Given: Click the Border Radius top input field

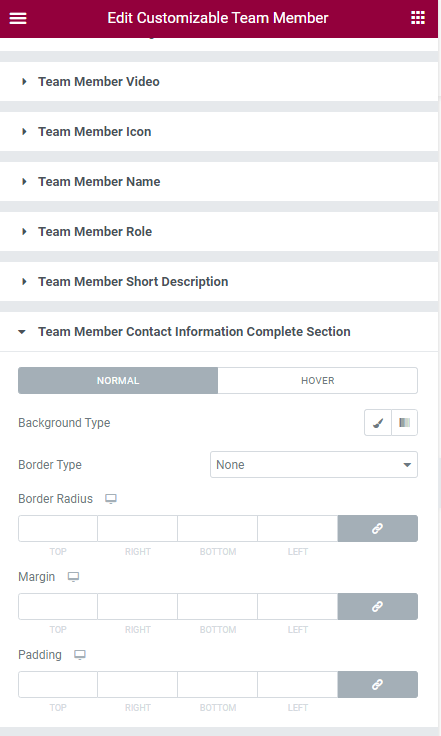Looking at the screenshot, I should tap(58, 529).
